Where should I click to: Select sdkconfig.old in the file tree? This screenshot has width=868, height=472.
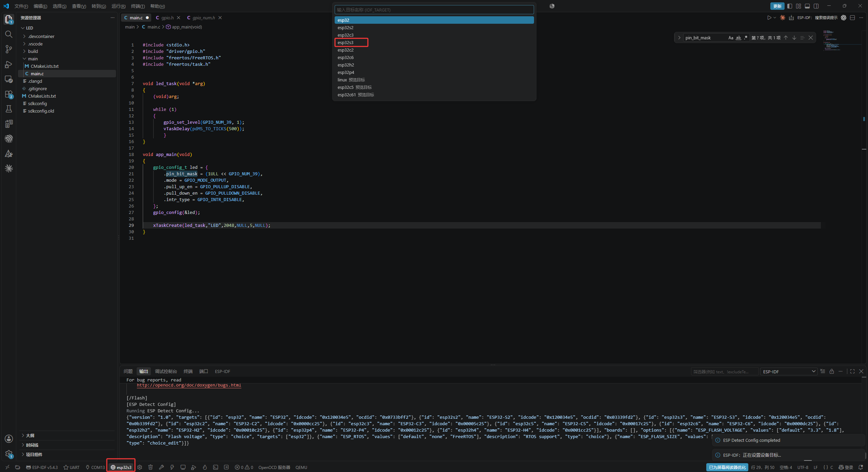[x=41, y=111]
